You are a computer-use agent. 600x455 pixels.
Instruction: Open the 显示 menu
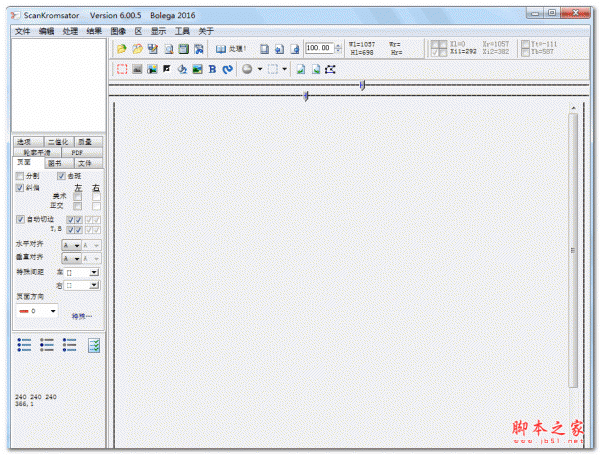[158, 31]
